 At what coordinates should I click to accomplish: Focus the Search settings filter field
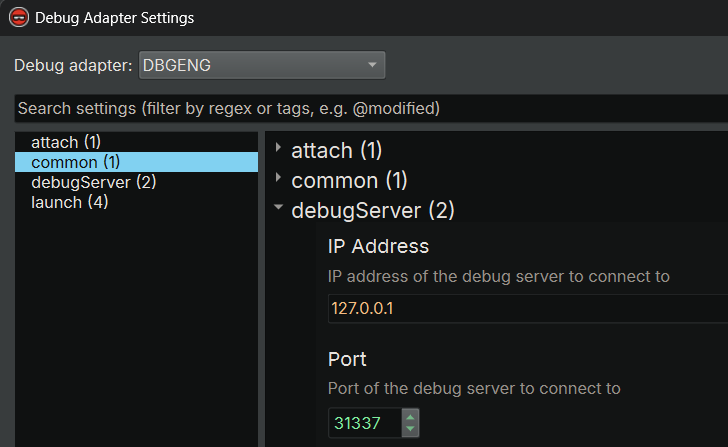[x=371, y=109]
